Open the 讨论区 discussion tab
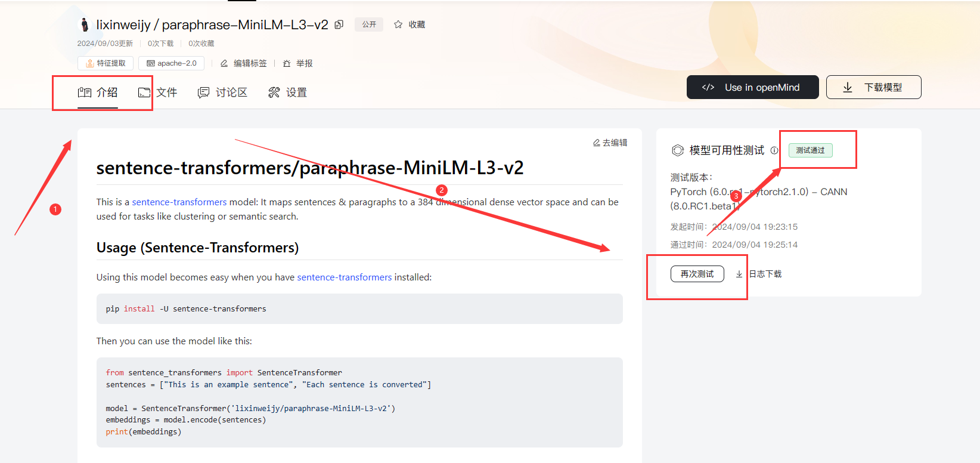The height and width of the screenshot is (463, 980). tap(222, 92)
